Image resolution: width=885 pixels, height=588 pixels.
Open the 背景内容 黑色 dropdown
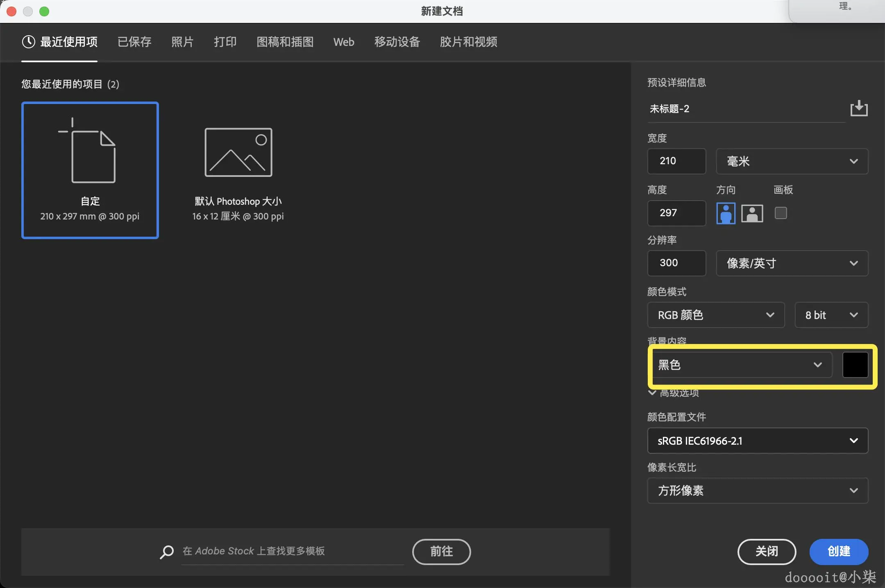(740, 365)
